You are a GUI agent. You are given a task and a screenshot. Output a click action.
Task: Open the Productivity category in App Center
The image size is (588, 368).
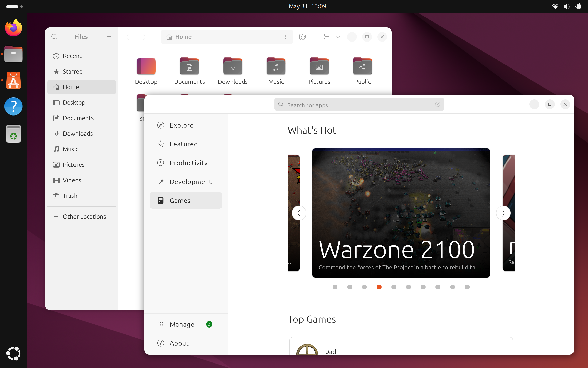pos(186,163)
